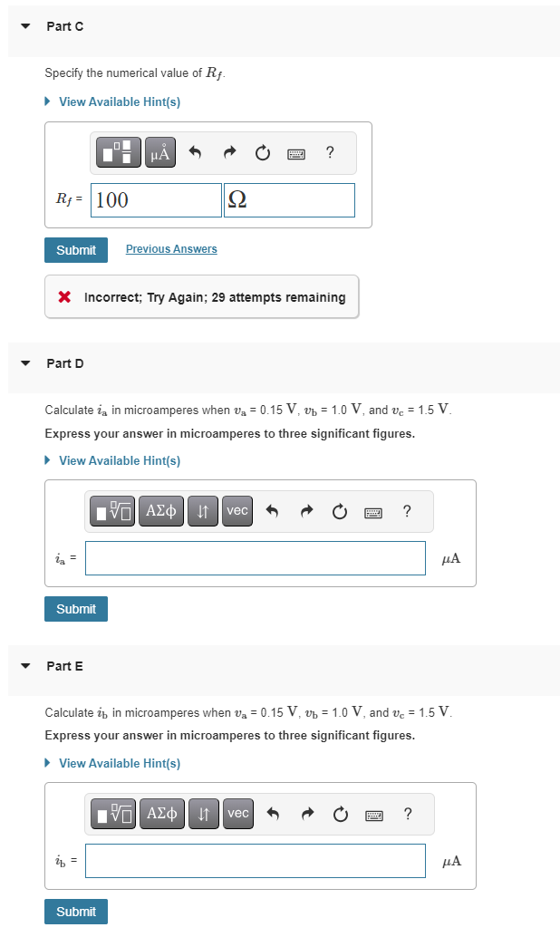
Task: Click the ia answer input box
Action: point(255,557)
